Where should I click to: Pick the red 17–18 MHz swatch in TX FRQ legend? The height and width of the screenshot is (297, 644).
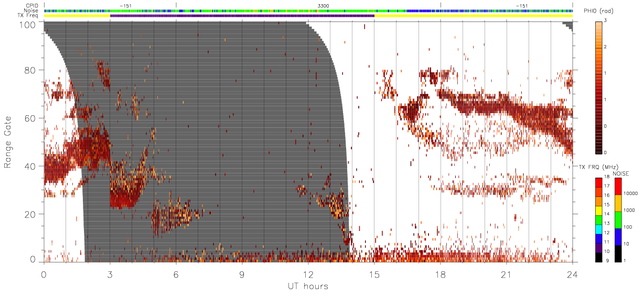point(599,182)
